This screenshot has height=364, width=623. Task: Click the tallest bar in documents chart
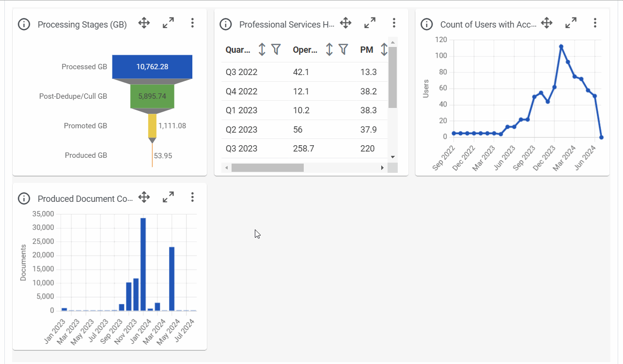pyautogui.click(x=143, y=264)
